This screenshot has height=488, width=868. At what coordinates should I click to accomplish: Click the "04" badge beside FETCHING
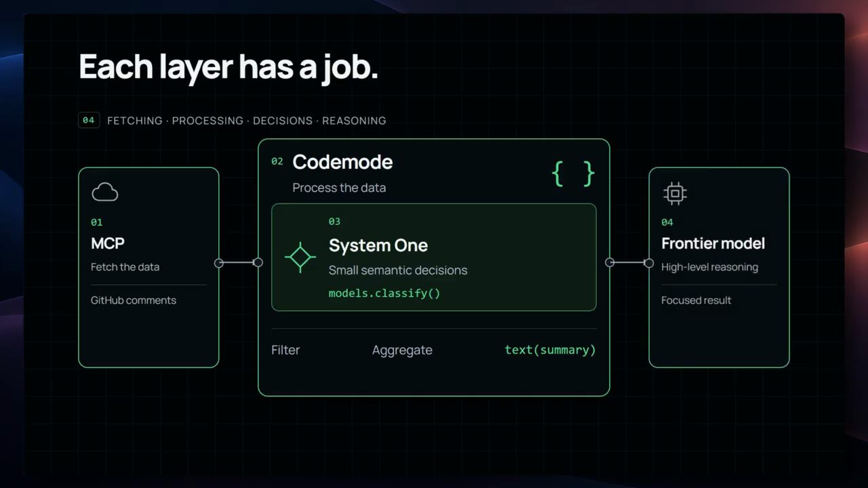pos(89,121)
